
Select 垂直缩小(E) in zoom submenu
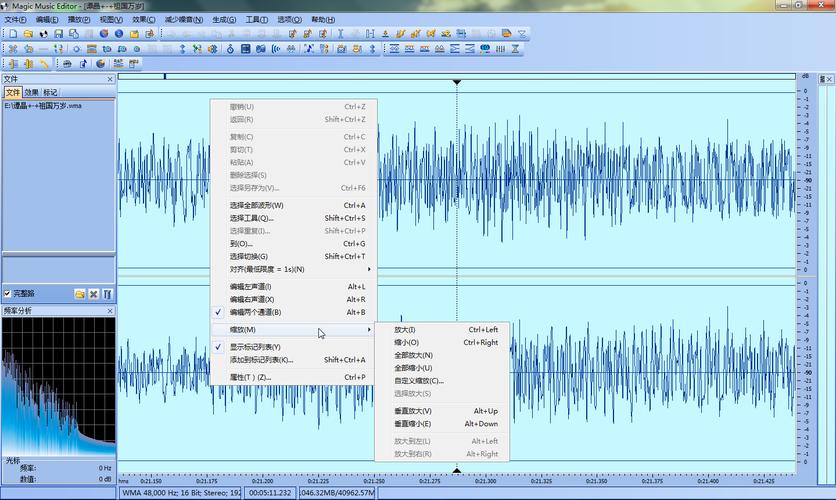tap(442, 424)
